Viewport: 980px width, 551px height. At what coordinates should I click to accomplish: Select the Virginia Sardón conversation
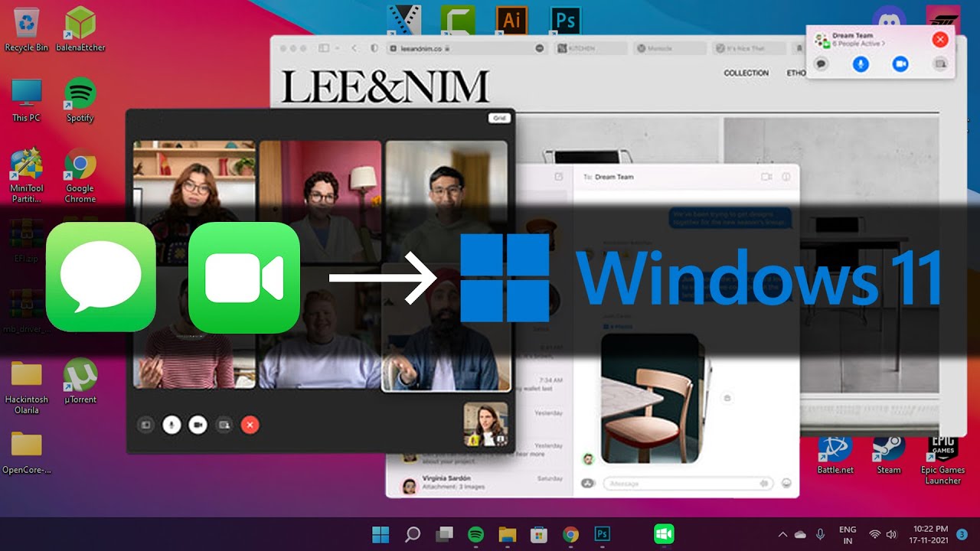click(480, 483)
